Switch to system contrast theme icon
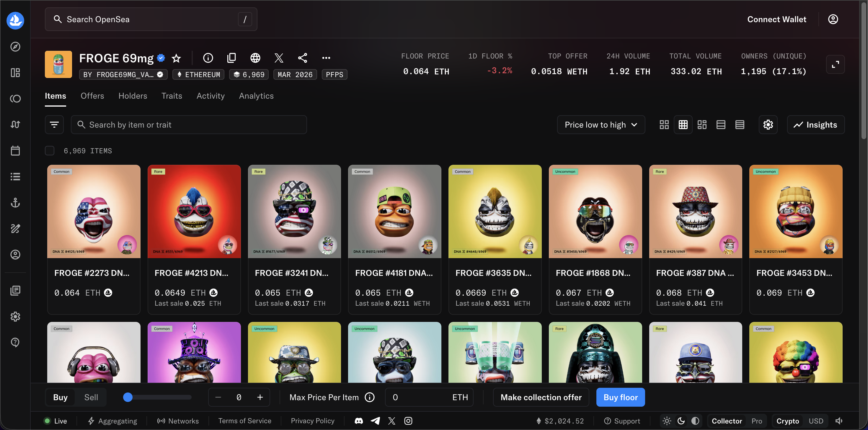Viewport: 868px width, 430px height. [x=695, y=421]
